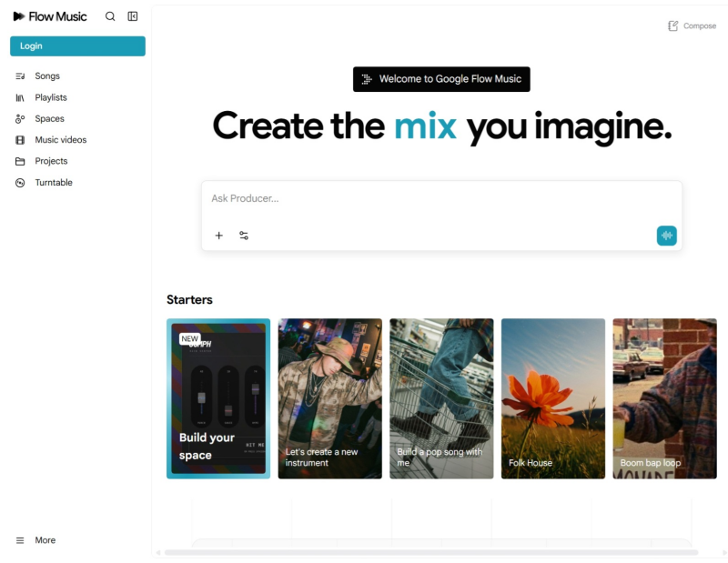728x563 pixels.
Task: Open search with the magnifier icon
Action: (x=110, y=16)
